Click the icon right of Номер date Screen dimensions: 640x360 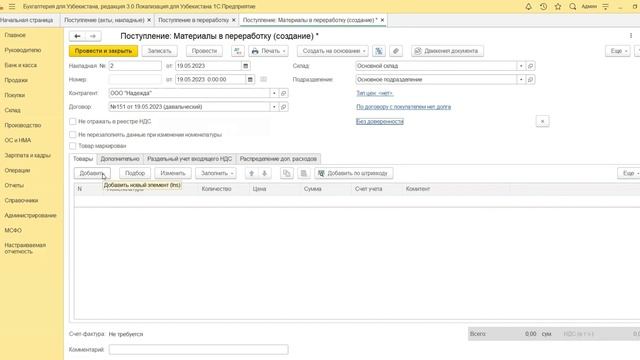(x=264, y=79)
